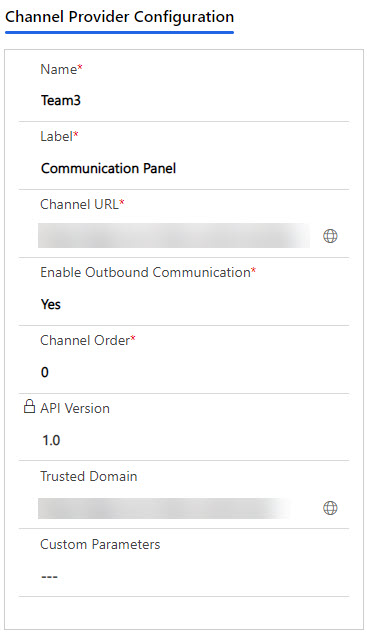
Task: Open the Channel URL globe icon
Action: [330, 236]
